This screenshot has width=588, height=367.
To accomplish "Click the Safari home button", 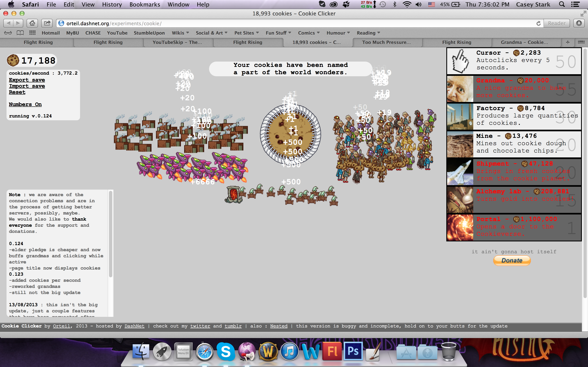I will tap(32, 23).
